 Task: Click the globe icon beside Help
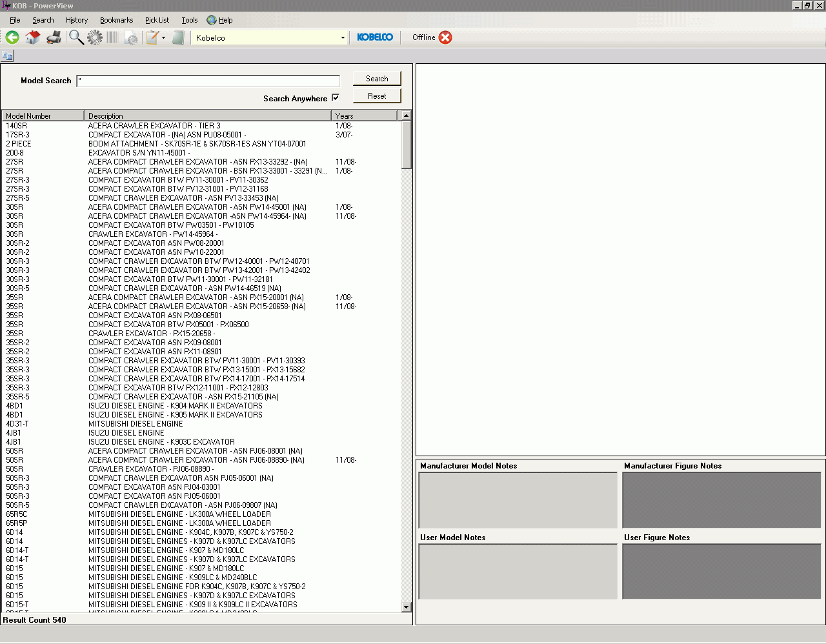[x=212, y=20]
